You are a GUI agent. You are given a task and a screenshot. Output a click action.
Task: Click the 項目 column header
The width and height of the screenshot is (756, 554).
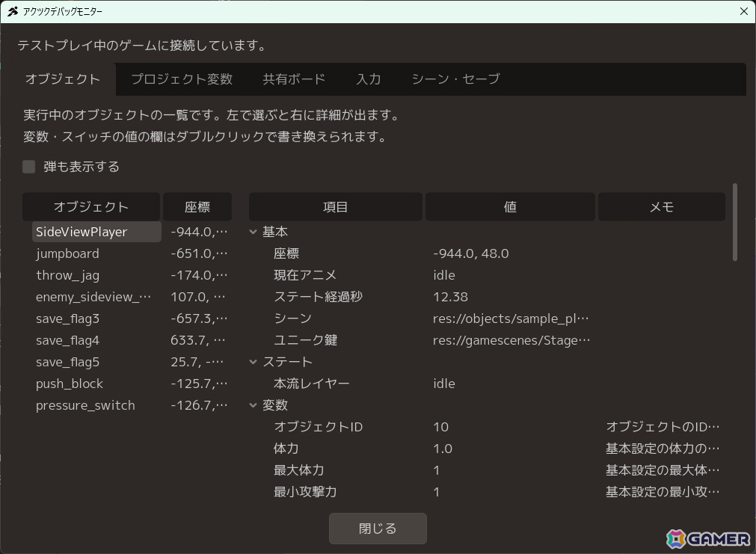point(336,207)
